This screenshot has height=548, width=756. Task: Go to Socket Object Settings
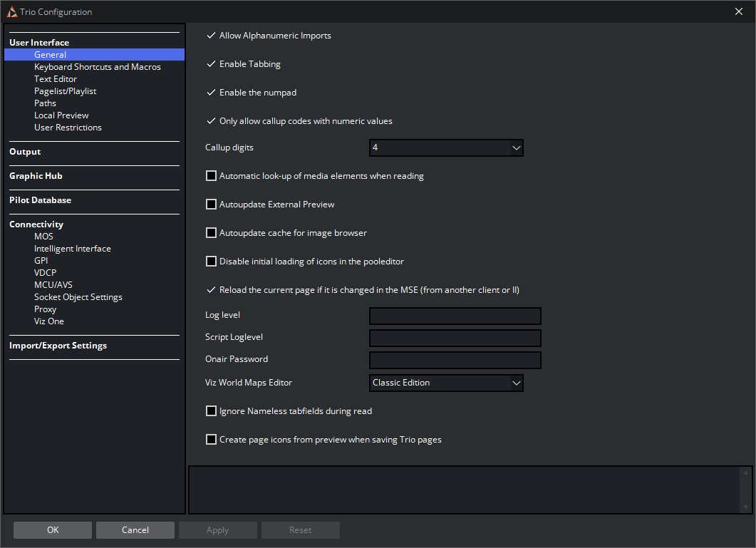78,297
